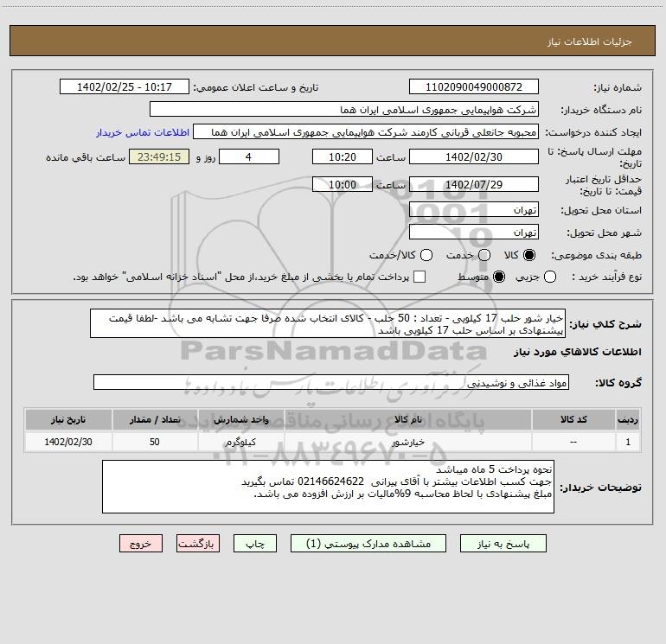This screenshot has width=666, height=644.
Task: Click the خروج exit button
Action: click(x=141, y=544)
